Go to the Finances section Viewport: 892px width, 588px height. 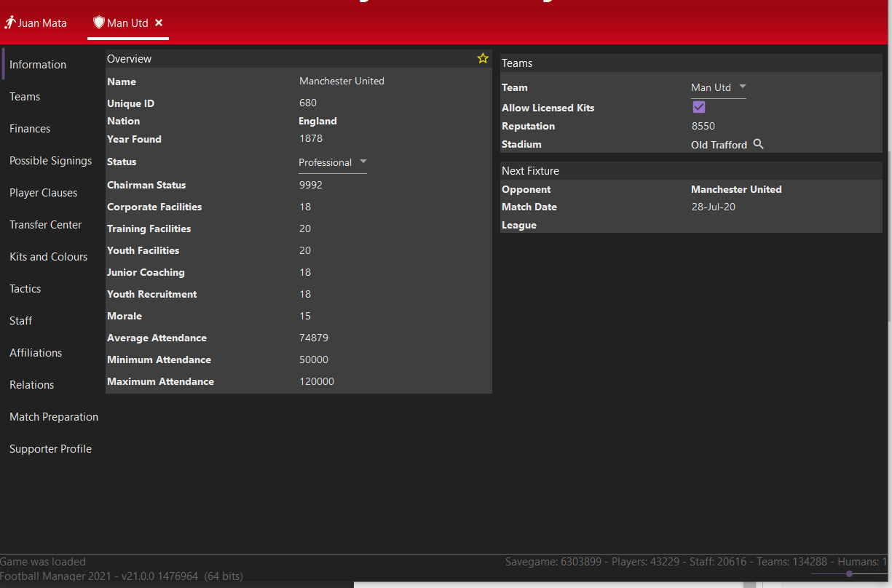30,129
